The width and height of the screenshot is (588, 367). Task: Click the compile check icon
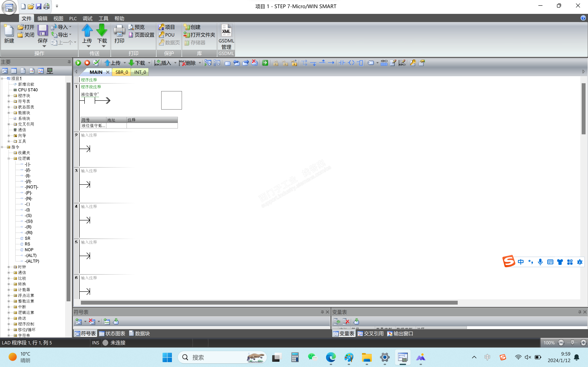pos(96,63)
